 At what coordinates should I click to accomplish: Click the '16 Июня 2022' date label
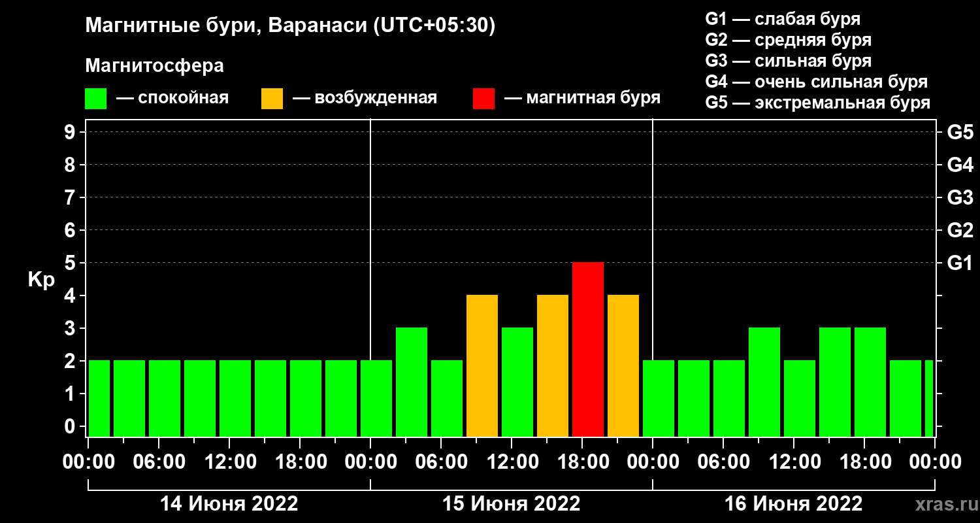pyautogui.click(x=794, y=504)
